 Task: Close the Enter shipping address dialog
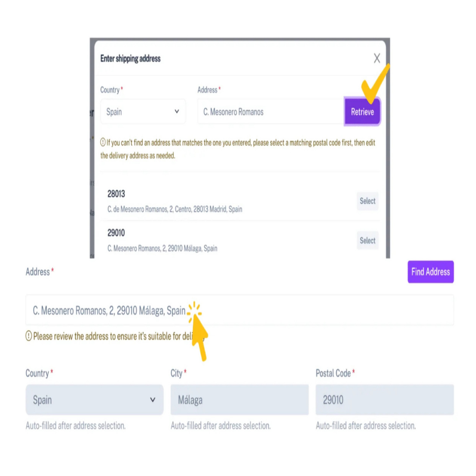(377, 59)
